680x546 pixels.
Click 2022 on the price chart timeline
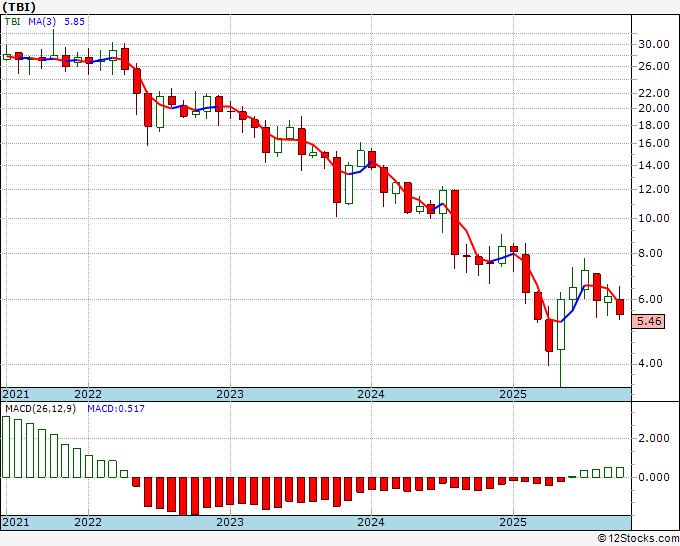pyautogui.click(x=88, y=394)
